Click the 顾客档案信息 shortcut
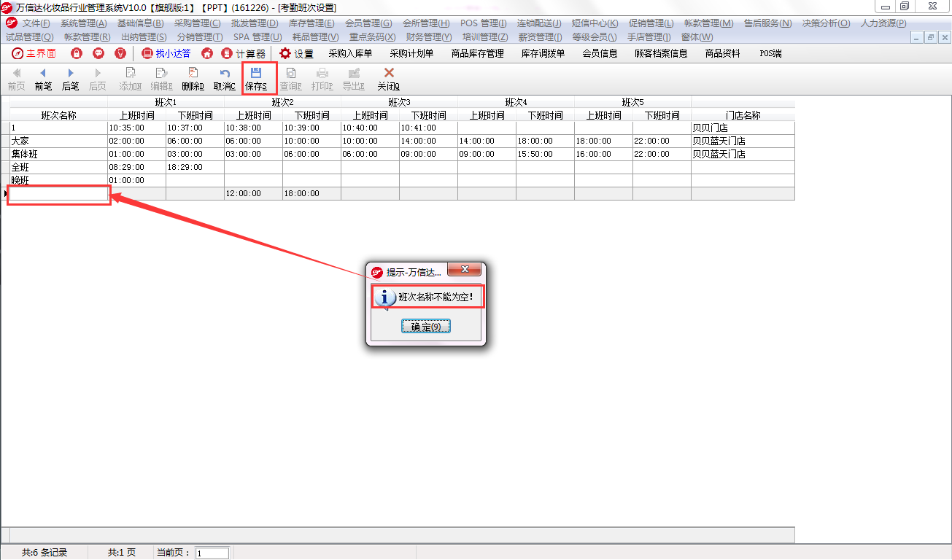Image resolution: width=952 pixels, height=560 pixels. coord(661,53)
